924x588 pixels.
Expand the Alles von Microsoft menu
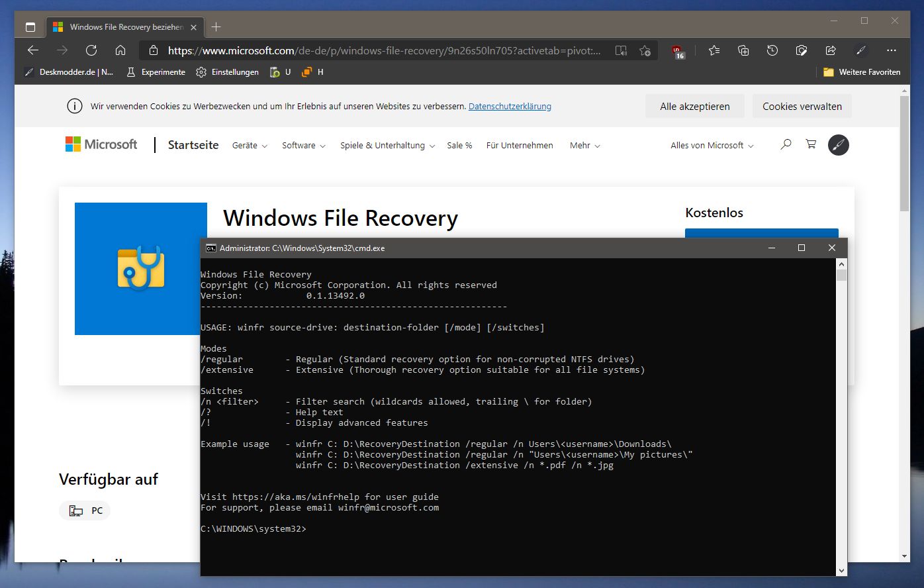pos(712,146)
